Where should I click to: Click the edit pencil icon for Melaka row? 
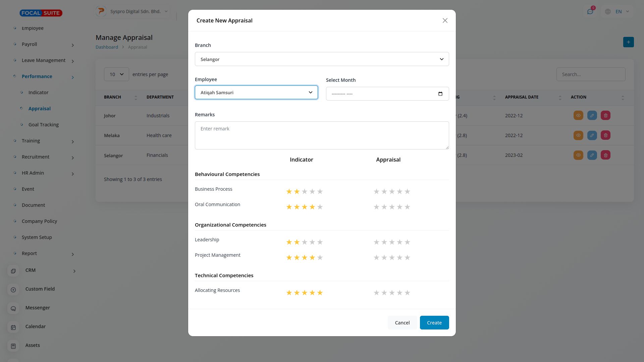click(592, 135)
